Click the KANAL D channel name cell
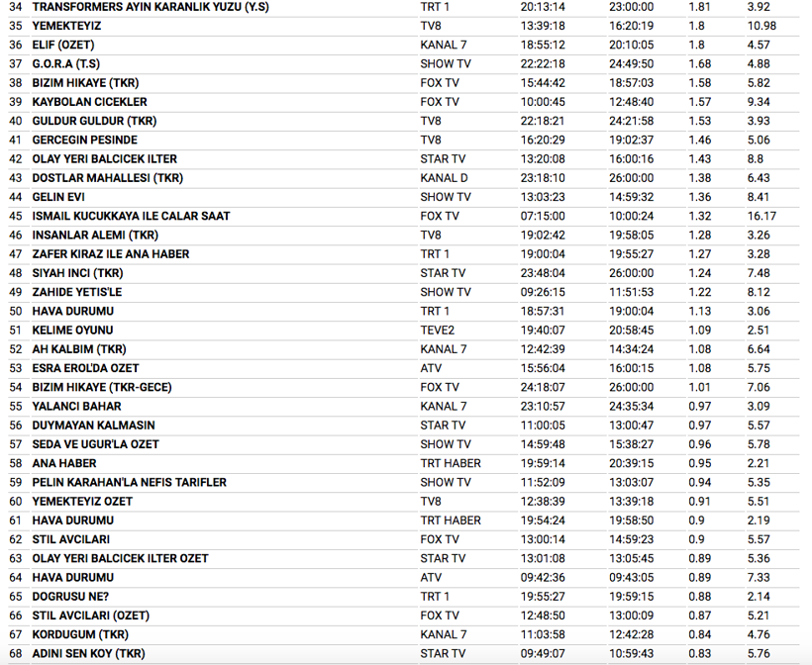The height and width of the screenshot is (665, 812). point(444,178)
